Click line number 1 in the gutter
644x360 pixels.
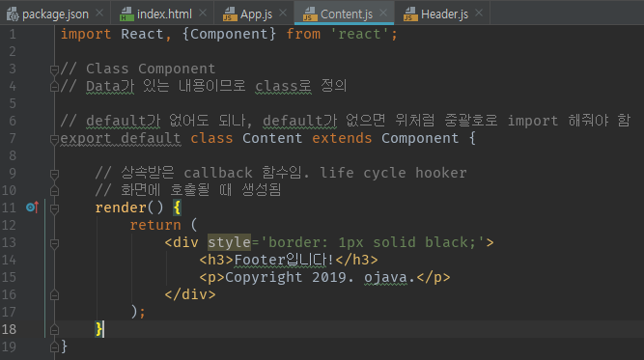(x=13, y=34)
